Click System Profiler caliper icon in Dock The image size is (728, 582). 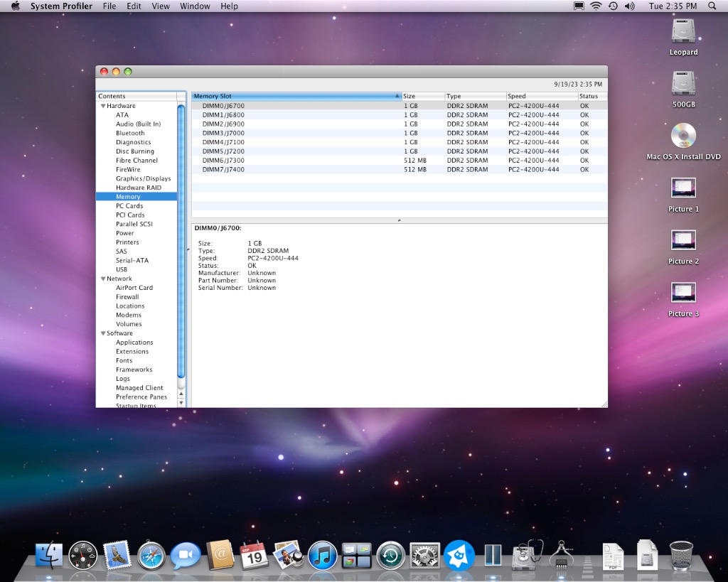562,555
